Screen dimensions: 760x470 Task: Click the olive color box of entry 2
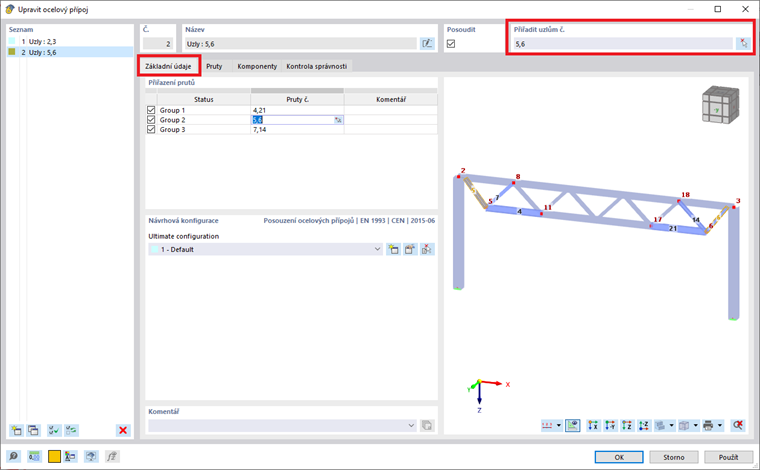(x=12, y=52)
